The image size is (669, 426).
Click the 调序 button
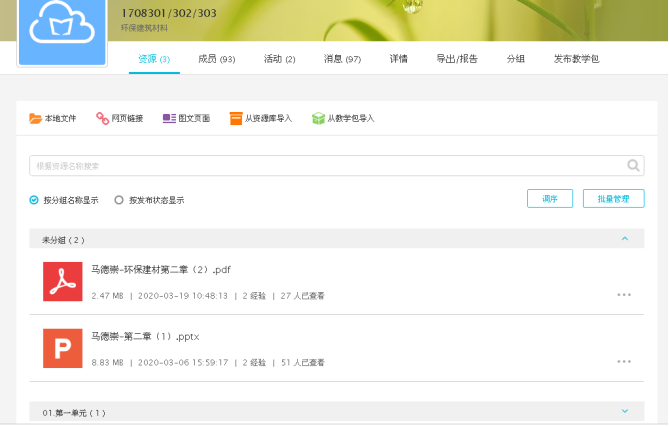[550, 199]
